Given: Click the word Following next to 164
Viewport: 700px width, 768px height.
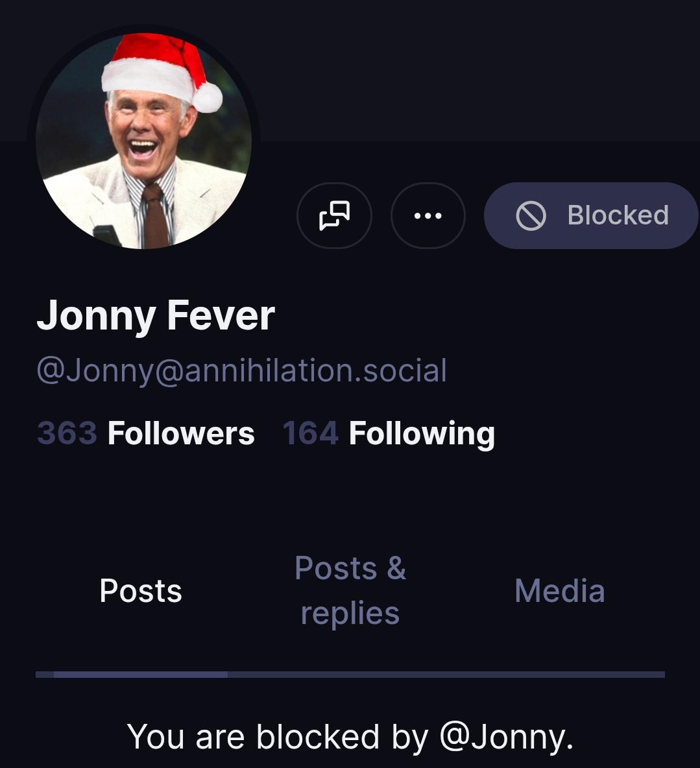Looking at the screenshot, I should point(422,433).
